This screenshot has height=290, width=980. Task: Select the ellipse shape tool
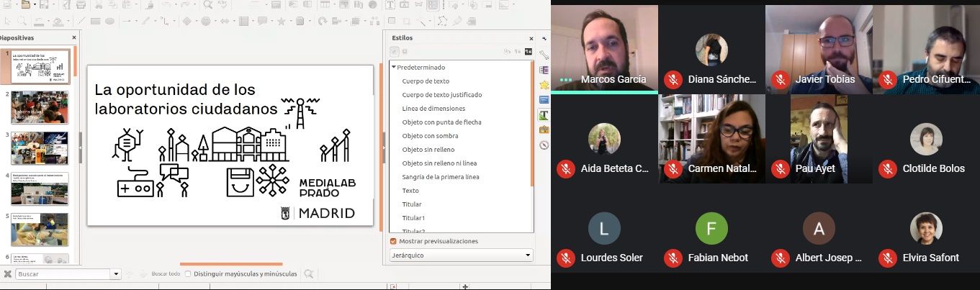pyautogui.click(x=110, y=21)
